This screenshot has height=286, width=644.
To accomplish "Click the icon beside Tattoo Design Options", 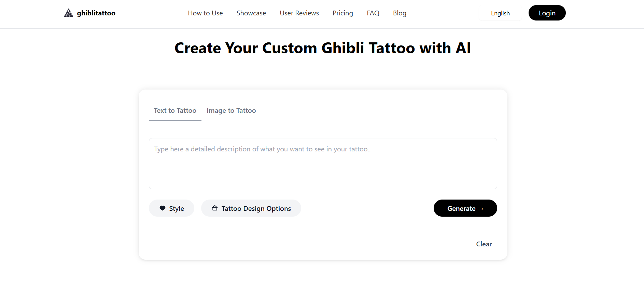I will tap(215, 208).
